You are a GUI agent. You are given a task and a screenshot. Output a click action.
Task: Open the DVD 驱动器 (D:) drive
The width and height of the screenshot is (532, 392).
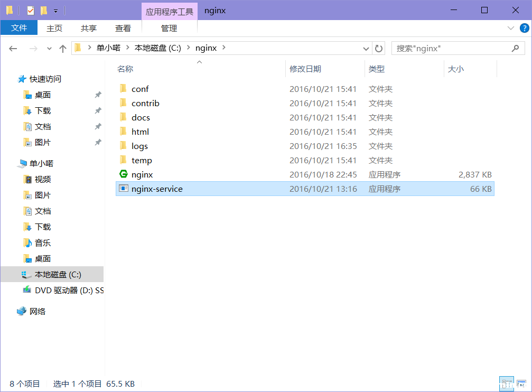[63, 290]
